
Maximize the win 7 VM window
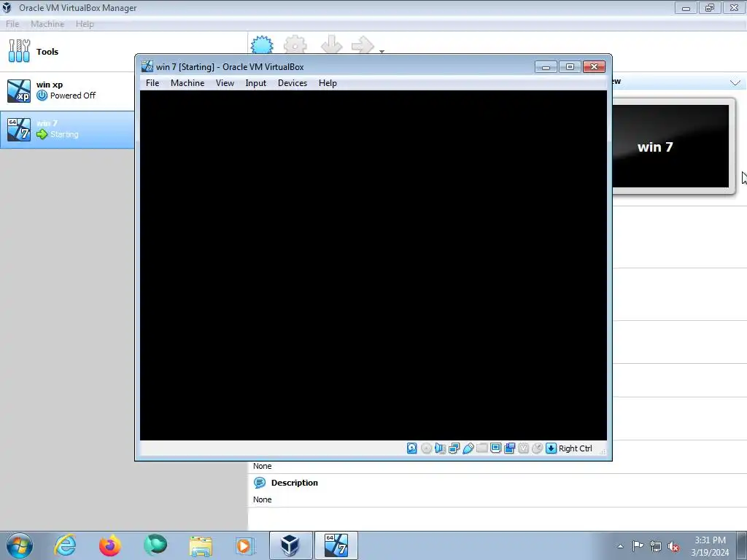(x=570, y=66)
